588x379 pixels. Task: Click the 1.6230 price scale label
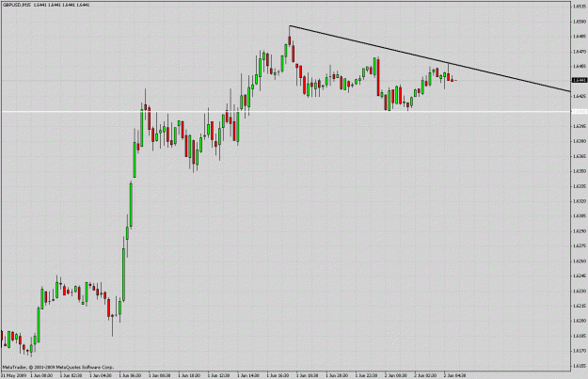tap(580, 291)
